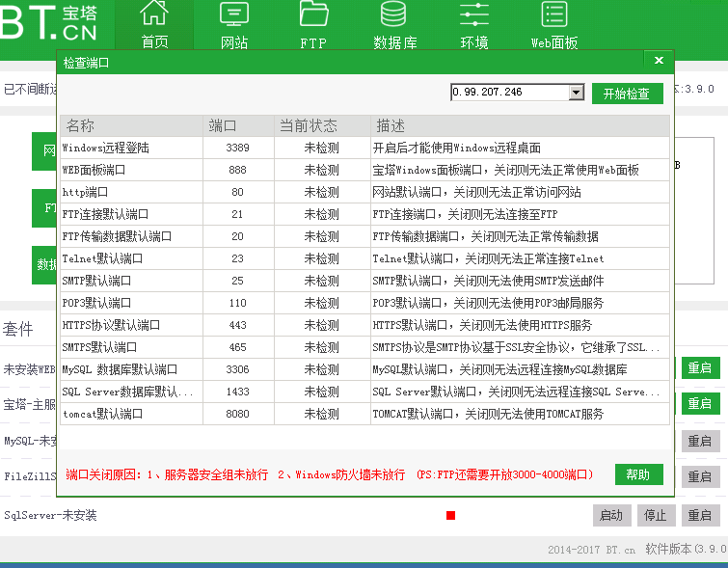The image size is (728, 568).
Task: Click the 开始检查 button
Action: pos(628,94)
